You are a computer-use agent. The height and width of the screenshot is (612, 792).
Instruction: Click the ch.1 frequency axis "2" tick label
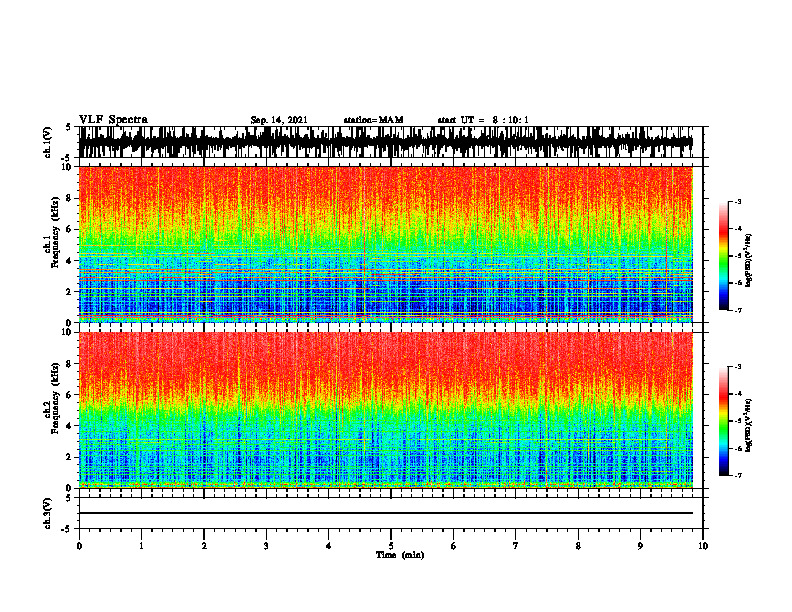[70, 291]
